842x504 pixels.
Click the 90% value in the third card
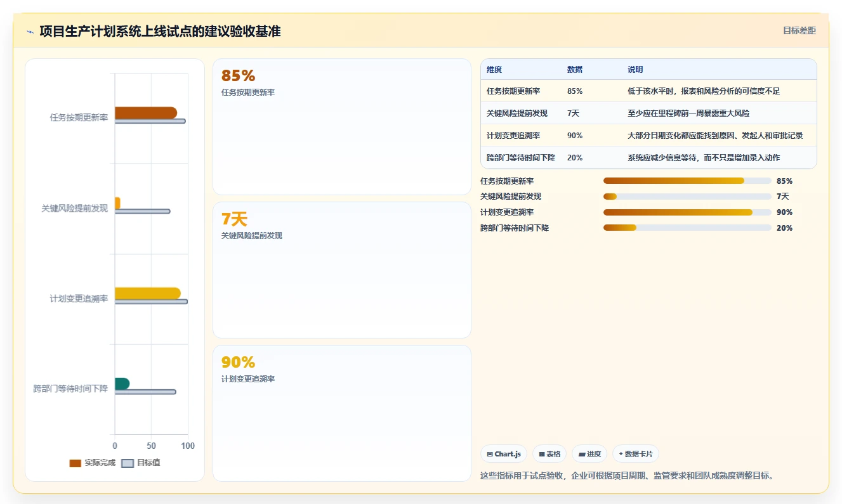pyautogui.click(x=238, y=362)
